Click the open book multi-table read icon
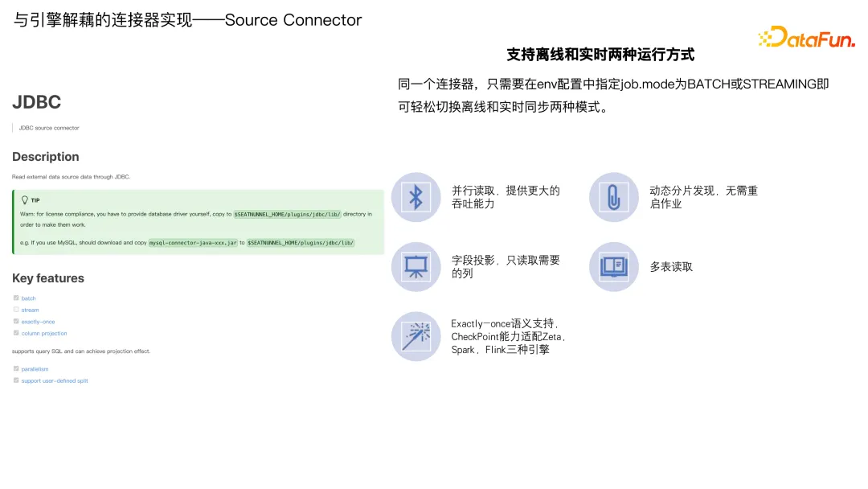The height and width of the screenshot is (489, 868). (x=613, y=267)
